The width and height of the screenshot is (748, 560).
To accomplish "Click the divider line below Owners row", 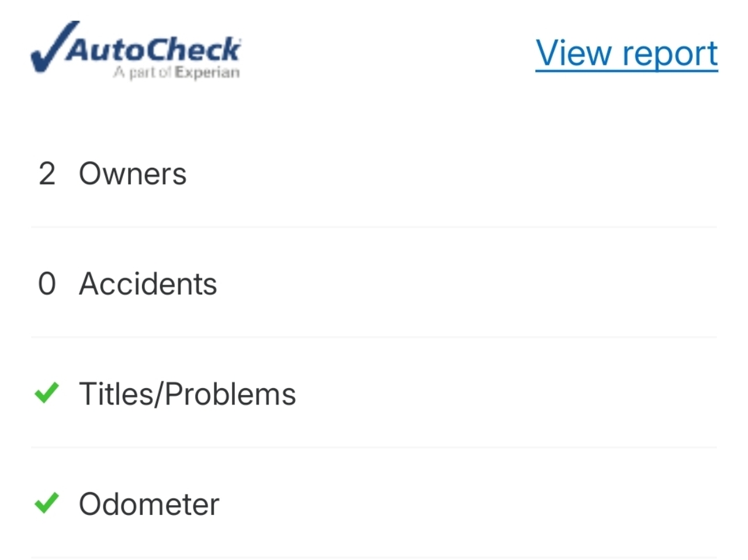I will coord(374,227).
